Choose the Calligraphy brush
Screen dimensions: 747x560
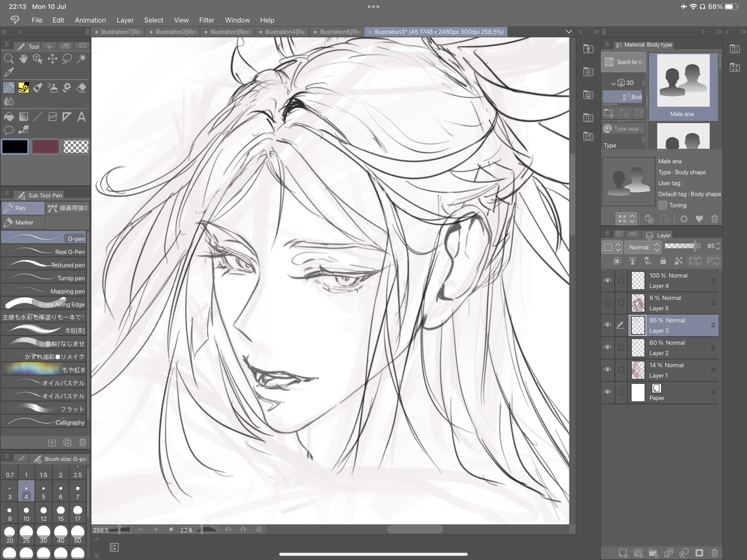[x=44, y=422]
